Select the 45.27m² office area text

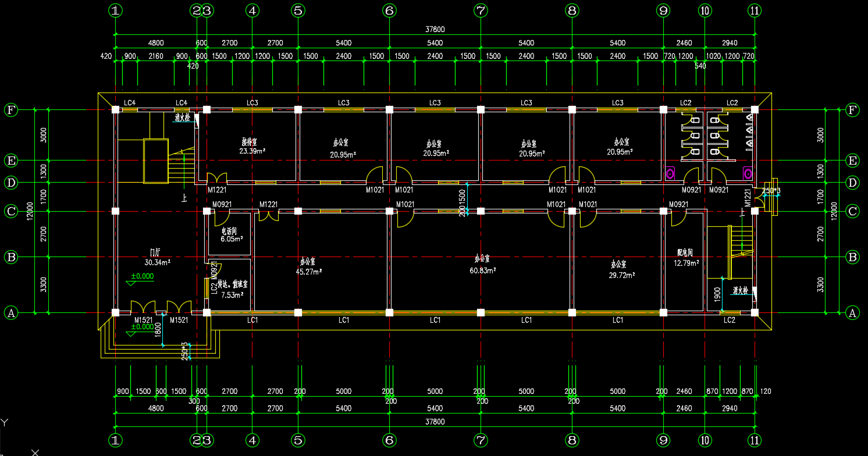310,271
